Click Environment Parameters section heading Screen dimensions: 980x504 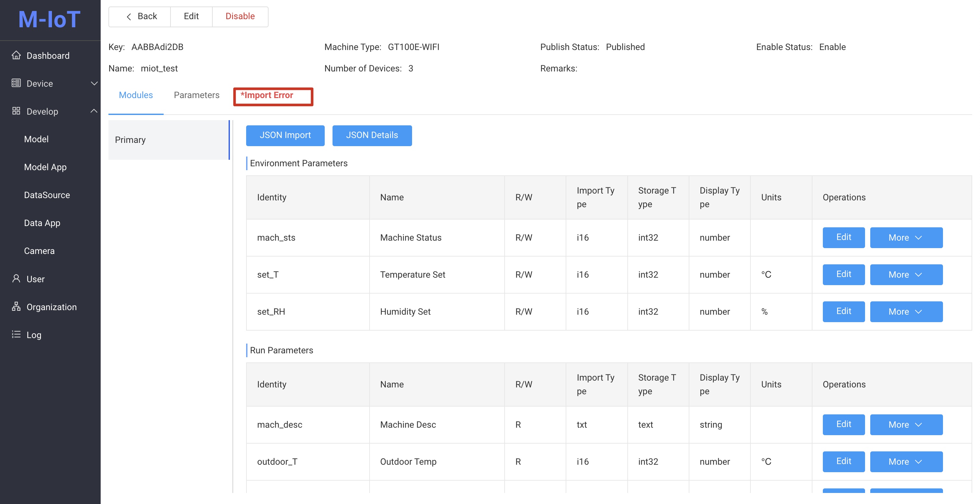299,163
